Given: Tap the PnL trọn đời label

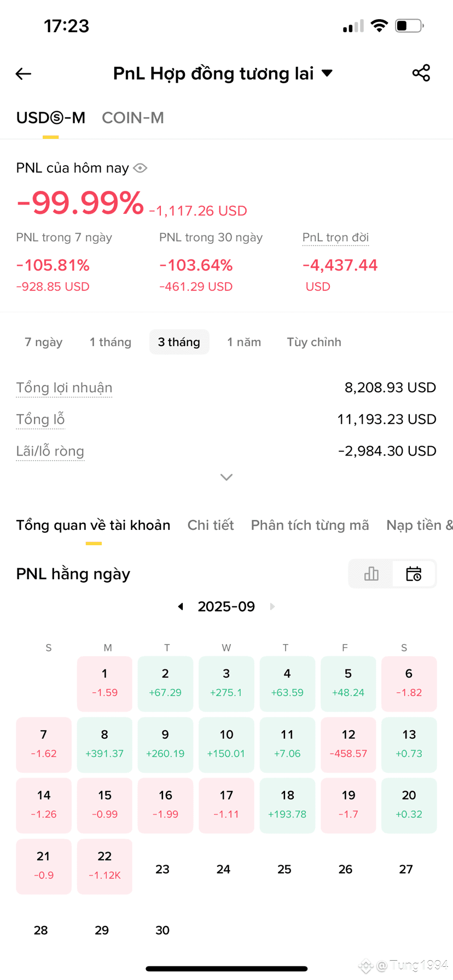Looking at the screenshot, I should [x=335, y=237].
